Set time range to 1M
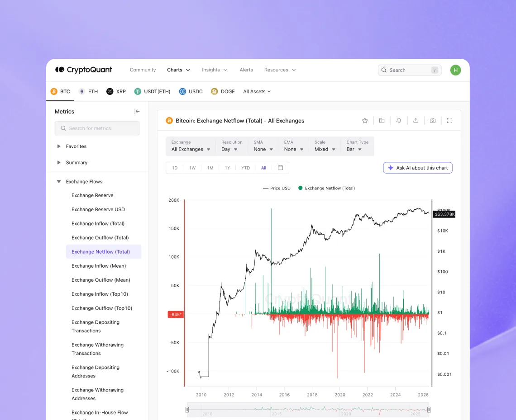516x420 pixels. click(x=210, y=168)
